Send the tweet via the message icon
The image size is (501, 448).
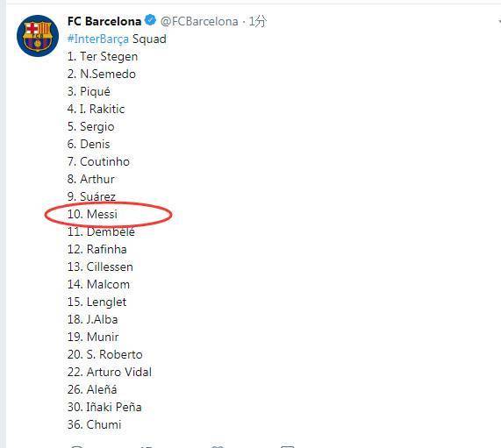(x=287, y=446)
